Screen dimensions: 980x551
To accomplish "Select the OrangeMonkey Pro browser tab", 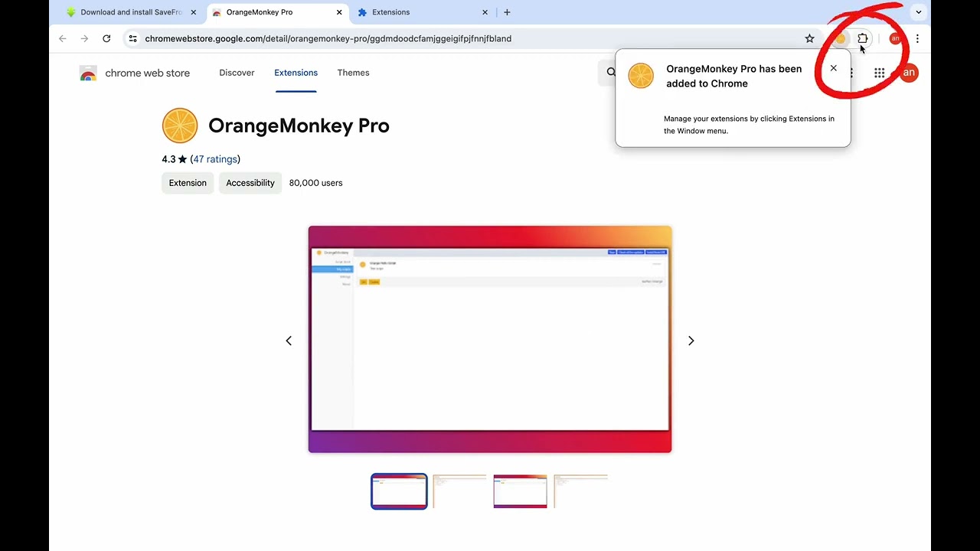I will click(278, 12).
